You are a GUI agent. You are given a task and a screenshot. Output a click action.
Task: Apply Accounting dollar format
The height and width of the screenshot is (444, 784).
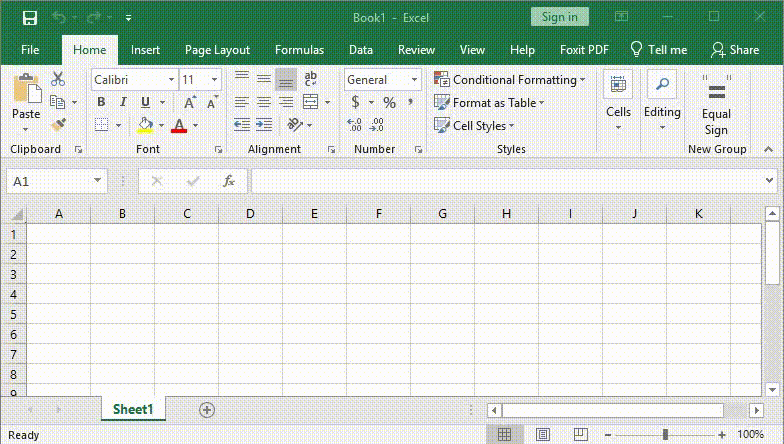[x=356, y=102]
